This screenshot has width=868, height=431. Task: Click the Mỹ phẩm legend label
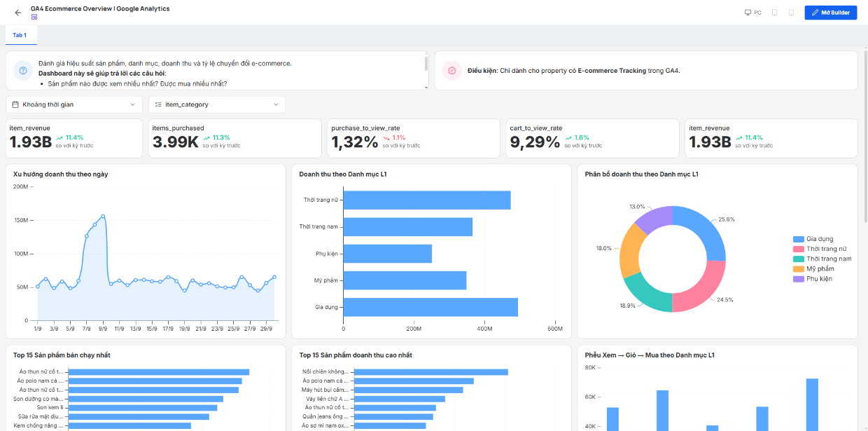coord(820,268)
